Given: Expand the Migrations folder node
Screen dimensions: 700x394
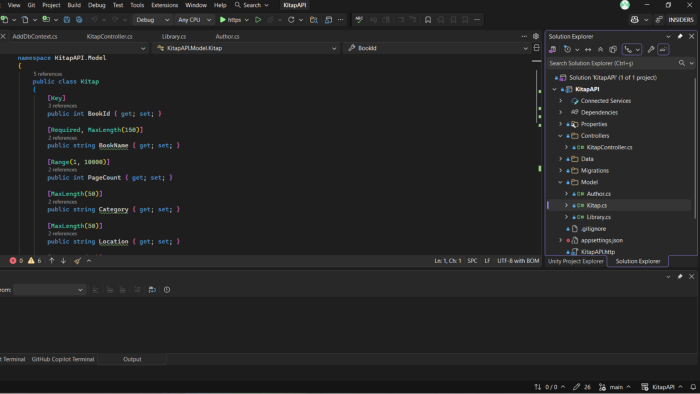Looking at the screenshot, I should [560, 170].
